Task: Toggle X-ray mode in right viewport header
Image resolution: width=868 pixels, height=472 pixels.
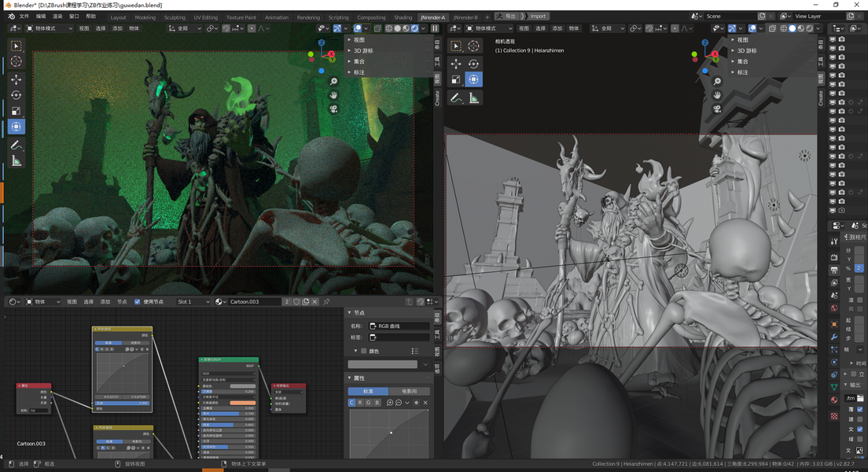Action: point(772,28)
